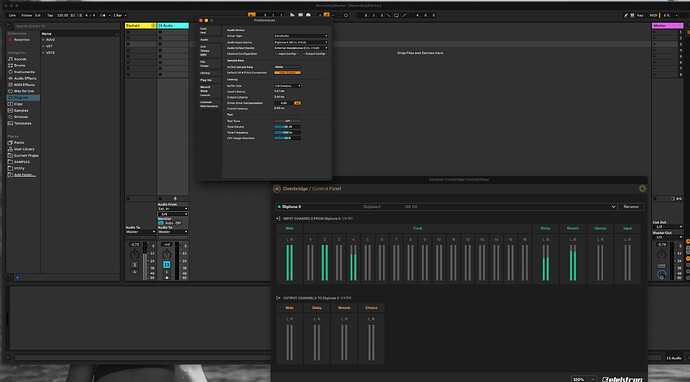Set track monitor to Auto
The height and width of the screenshot is (382, 690).
(169, 223)
